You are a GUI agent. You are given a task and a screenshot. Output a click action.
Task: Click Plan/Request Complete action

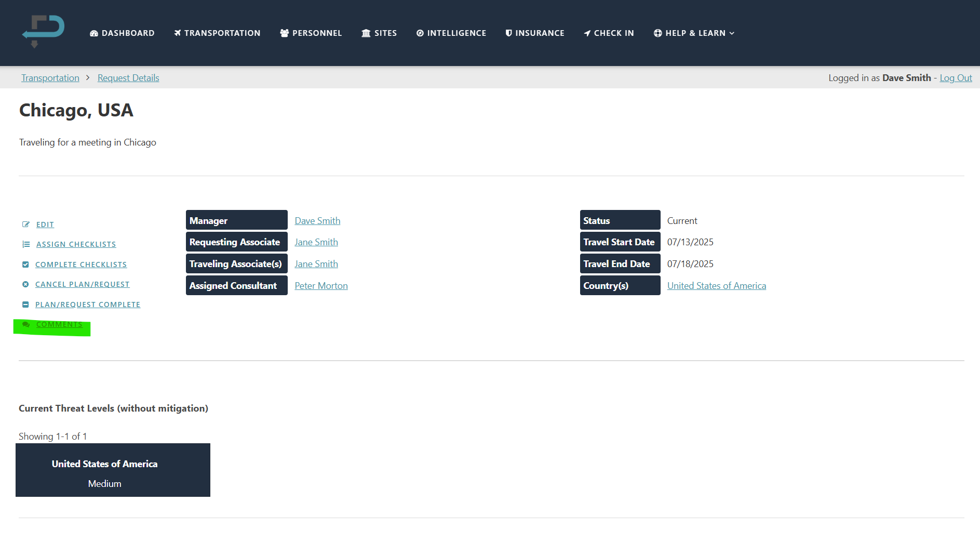pyautogui.click(x=87, y=304)
